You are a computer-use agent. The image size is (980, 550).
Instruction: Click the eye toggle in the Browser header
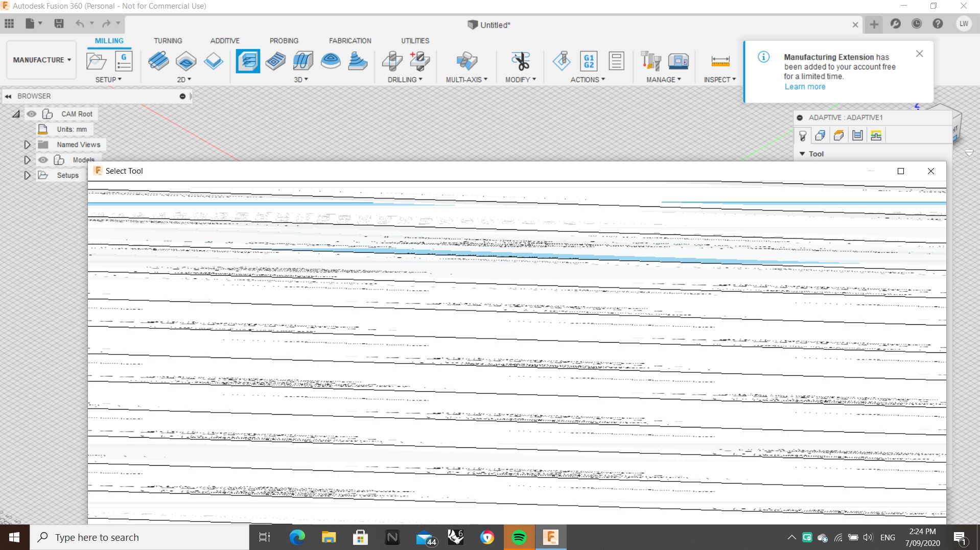pos(182,96)
